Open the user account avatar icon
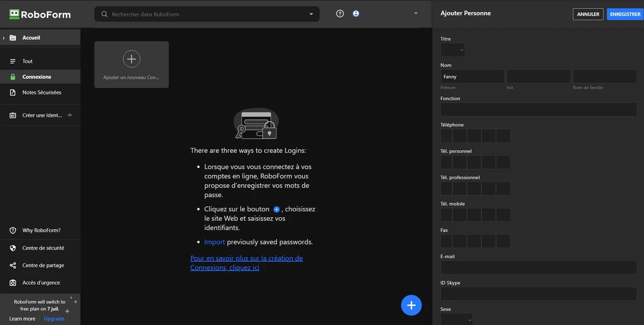Image resolution: width=644 pixels, height=325 pixels. coord(356,13)
